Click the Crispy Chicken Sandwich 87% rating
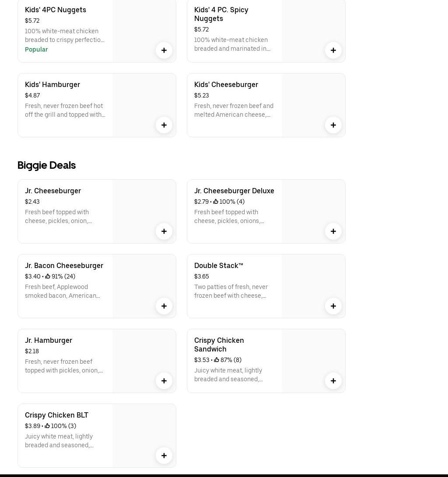Screen dimensions: 448x477 pyautogui.click(x=227, y=360)
